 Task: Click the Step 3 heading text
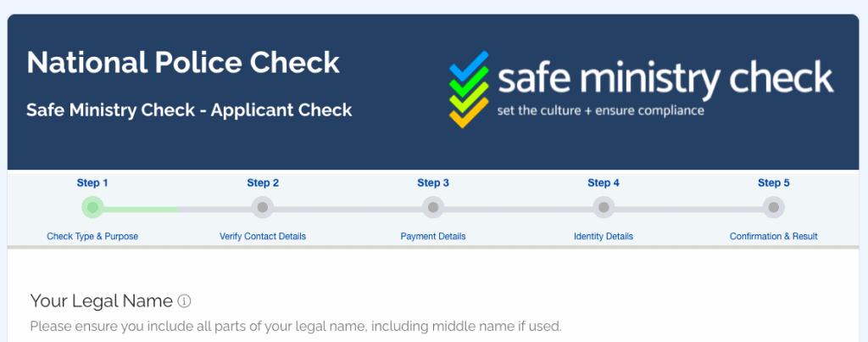click(x=433, y=183)
